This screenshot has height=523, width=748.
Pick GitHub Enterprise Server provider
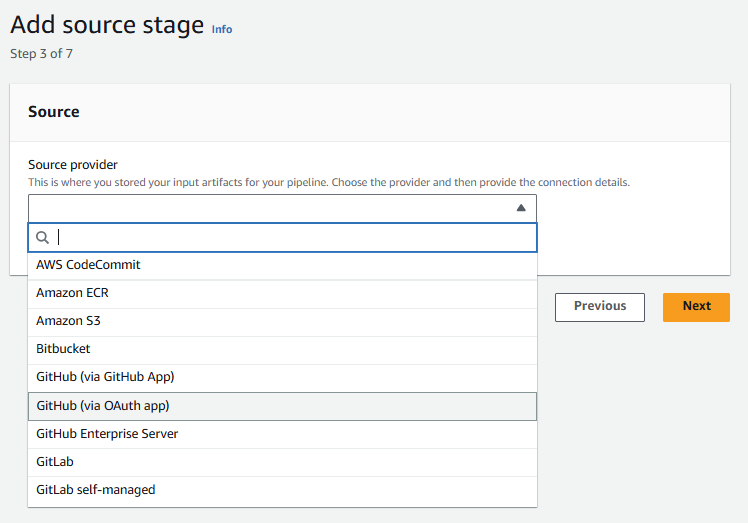(x=282, y=434)
